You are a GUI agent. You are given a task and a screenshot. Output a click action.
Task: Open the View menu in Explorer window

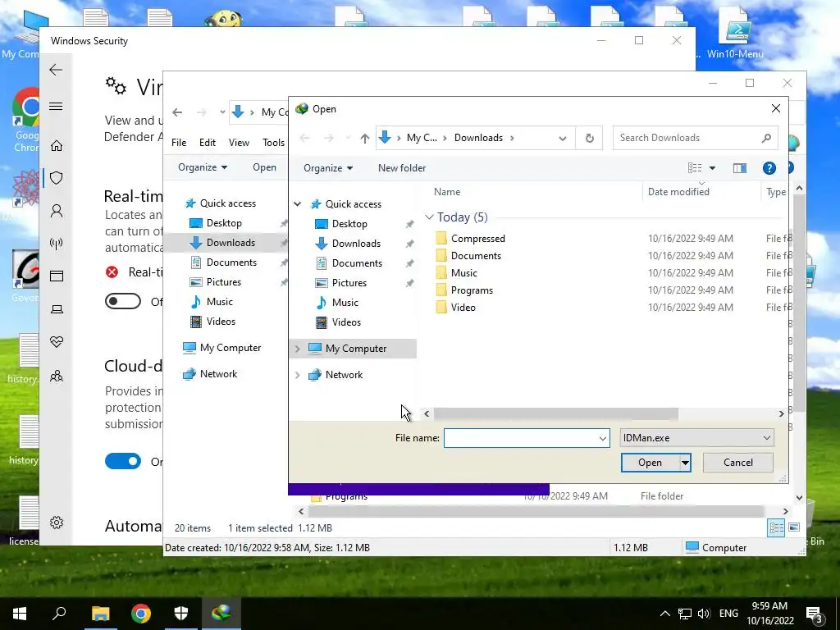click(239, 143)
